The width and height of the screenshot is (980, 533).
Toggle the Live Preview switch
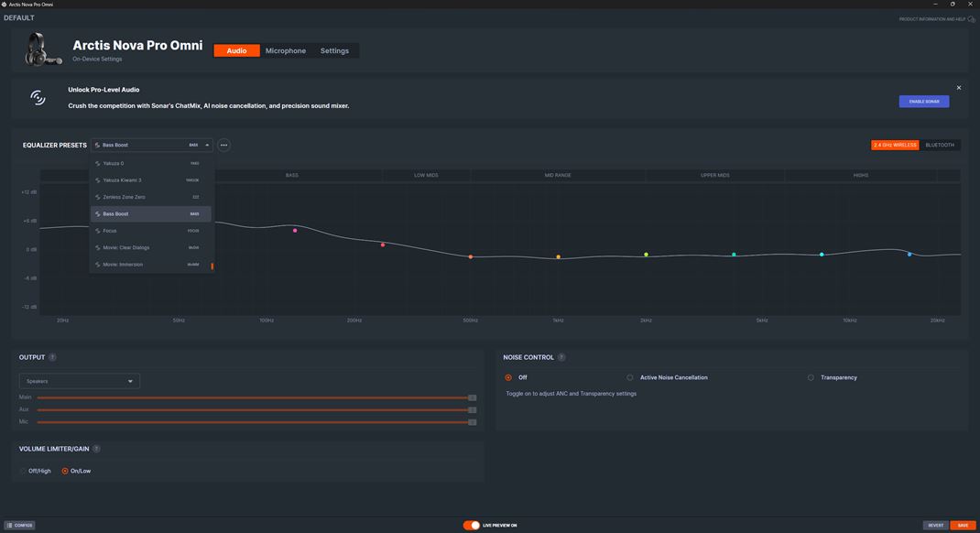(472, 526)
